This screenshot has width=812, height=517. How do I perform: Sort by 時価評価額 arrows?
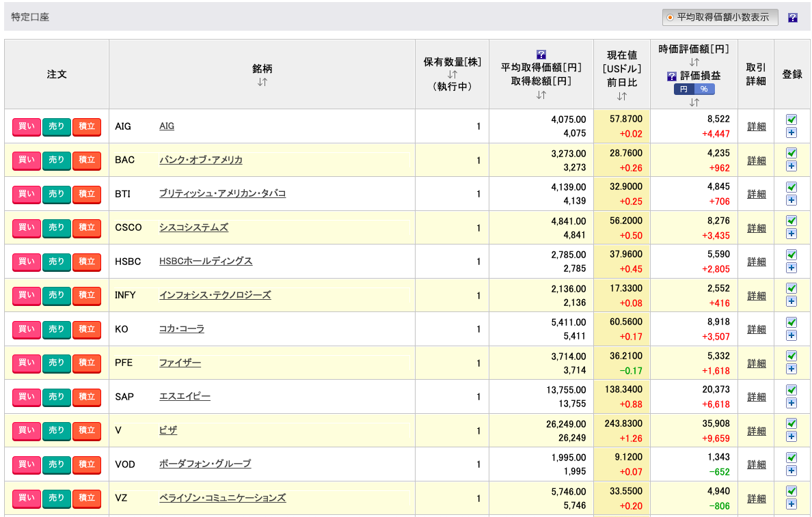click(694, 62)
